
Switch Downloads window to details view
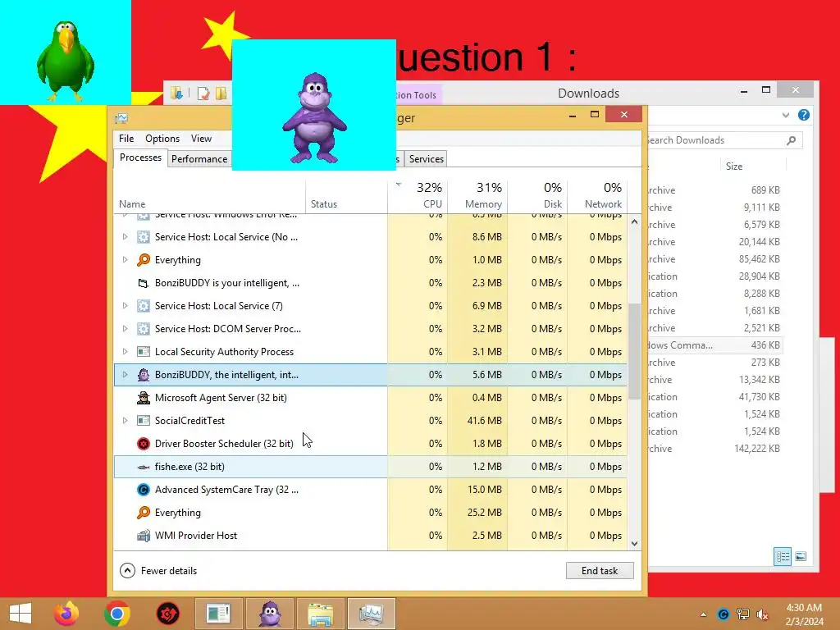point(783,557)
